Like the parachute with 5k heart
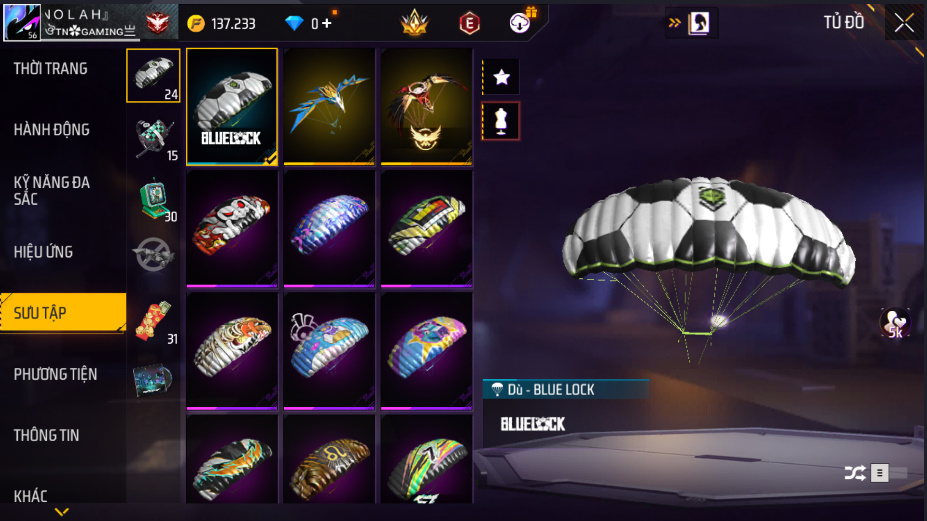 pos(895,323)
